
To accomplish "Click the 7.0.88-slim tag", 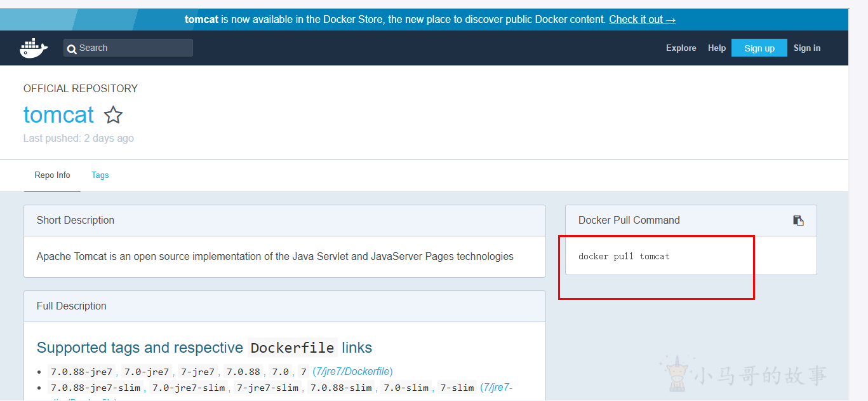I will point(341,387).
